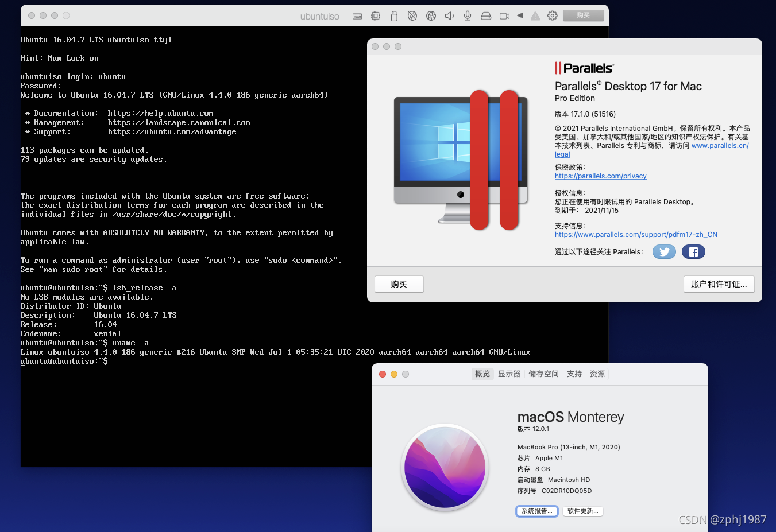
Task: Open the hard disk icon in VM toolbar
Action: click(x=486, y=16)
